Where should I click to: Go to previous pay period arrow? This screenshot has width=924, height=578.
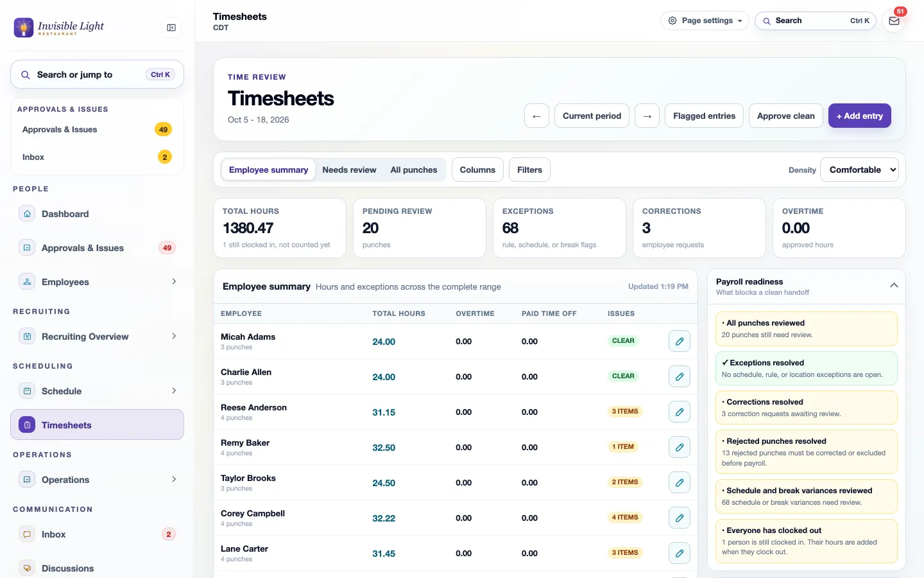(x=536, y=116)
